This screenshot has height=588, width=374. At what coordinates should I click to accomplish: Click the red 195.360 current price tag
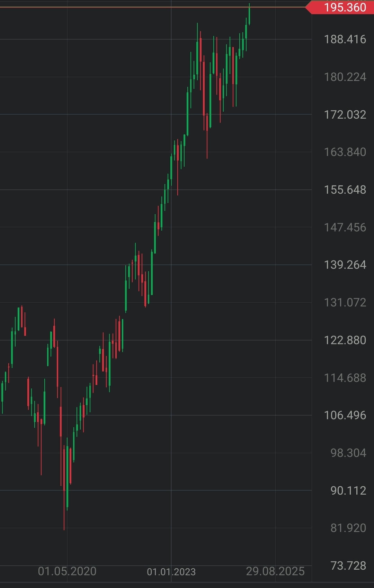pyautogui.click(x=344, y=7)
